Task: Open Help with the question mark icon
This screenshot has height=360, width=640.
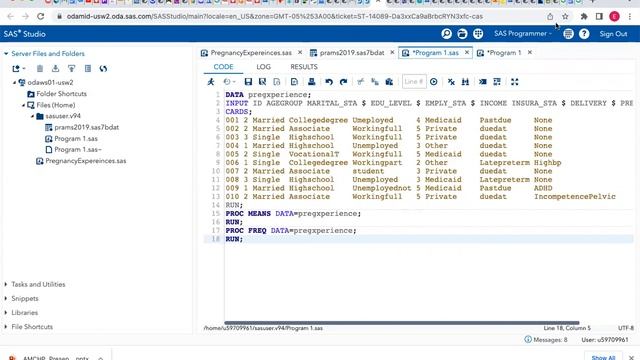Action: (584, 34)
